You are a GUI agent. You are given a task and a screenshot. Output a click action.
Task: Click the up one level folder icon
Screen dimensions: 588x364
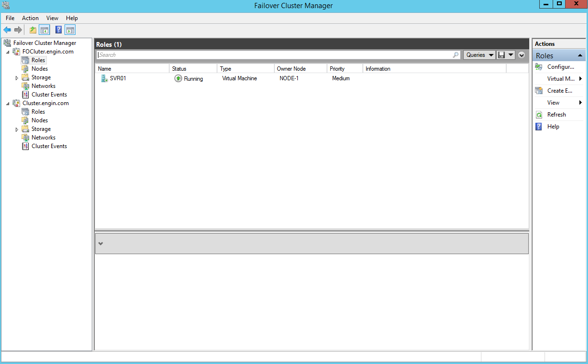(x=33, y=30)
